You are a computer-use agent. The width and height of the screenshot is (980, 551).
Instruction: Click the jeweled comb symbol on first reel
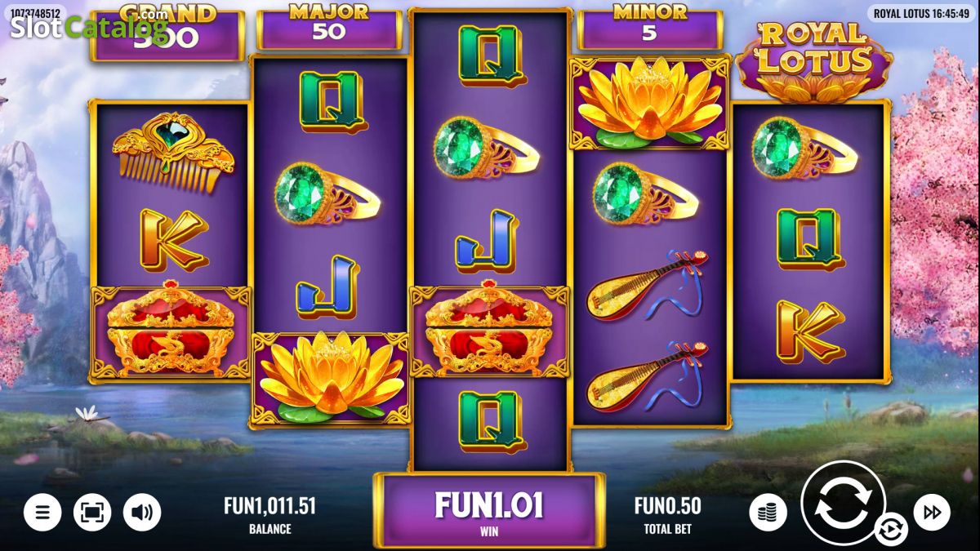(x=173, y=152)
